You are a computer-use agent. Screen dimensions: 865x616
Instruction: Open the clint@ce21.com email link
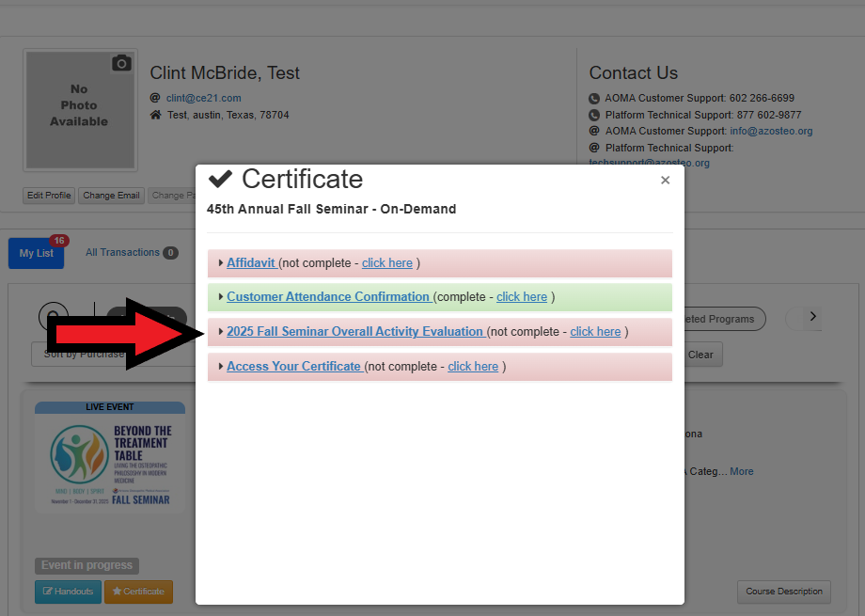click(204, 98)
